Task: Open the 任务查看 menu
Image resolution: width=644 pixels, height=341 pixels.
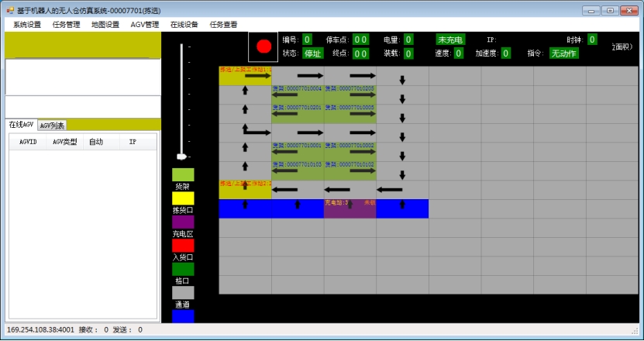Action: click(x=224, y=24)
